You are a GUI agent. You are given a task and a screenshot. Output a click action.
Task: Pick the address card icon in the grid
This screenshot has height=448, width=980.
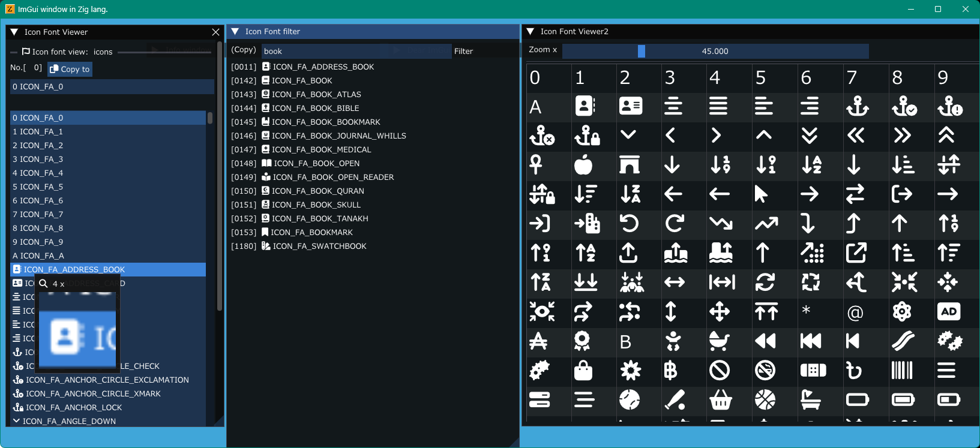(x=631, y=106)
